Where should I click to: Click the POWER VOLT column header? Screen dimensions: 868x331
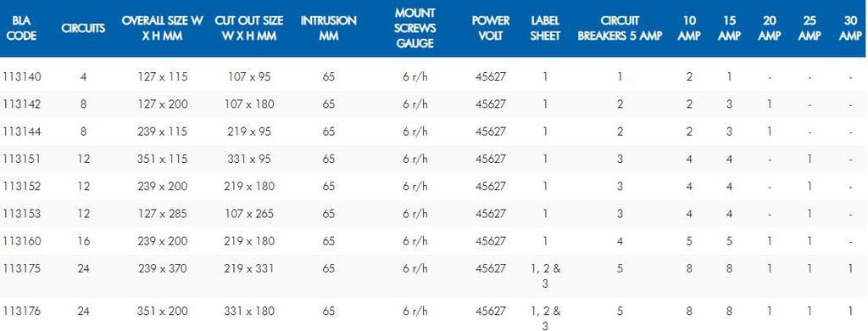pos(490,28)
